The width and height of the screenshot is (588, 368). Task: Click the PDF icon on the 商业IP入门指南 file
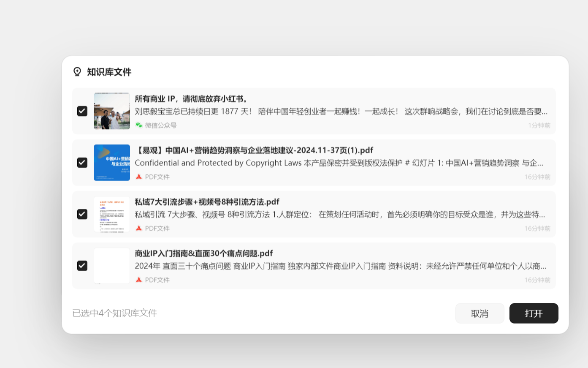[x=138, y=280]
